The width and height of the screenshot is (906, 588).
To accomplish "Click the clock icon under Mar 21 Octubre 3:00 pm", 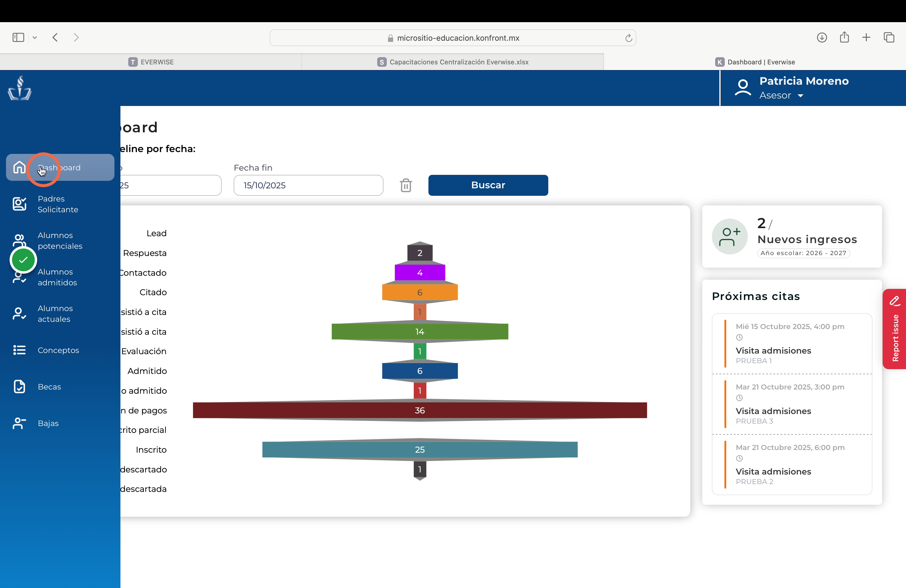I will coord(739,398).
